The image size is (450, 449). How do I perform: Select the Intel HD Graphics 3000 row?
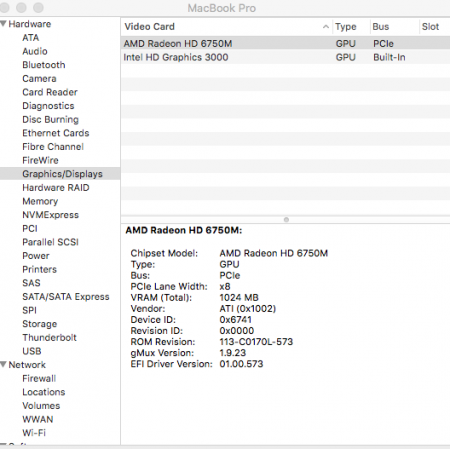coord(285,57)
